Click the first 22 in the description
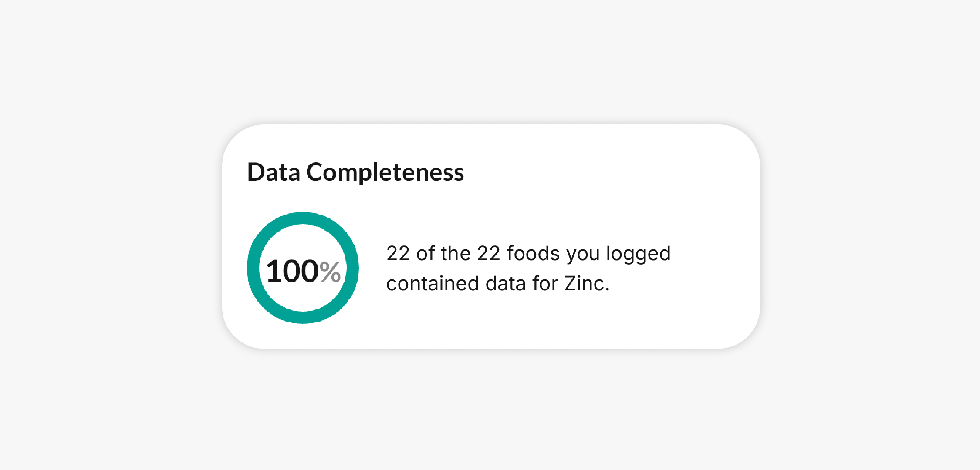980x470 pixels. (398, 253)
